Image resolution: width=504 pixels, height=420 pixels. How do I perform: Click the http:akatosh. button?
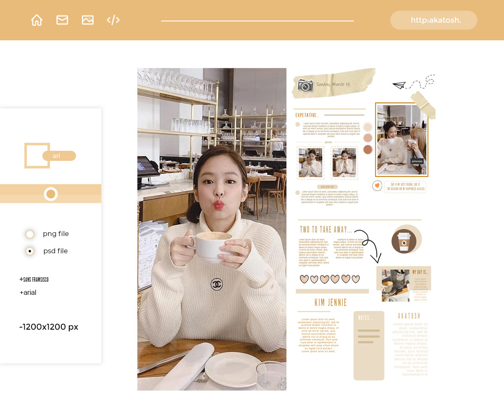coord(434,20)
